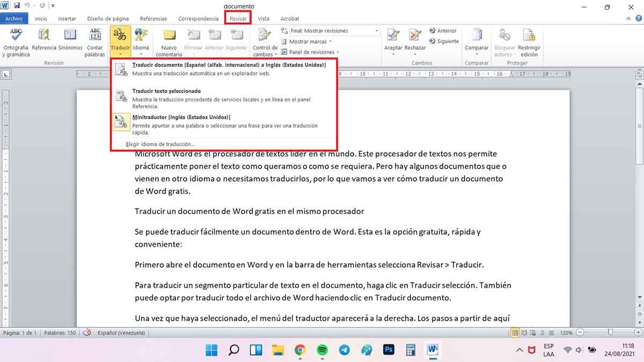The image size is (644, 362).
Task: Toggle Control de cambios tracking
Action: (265, 42)
